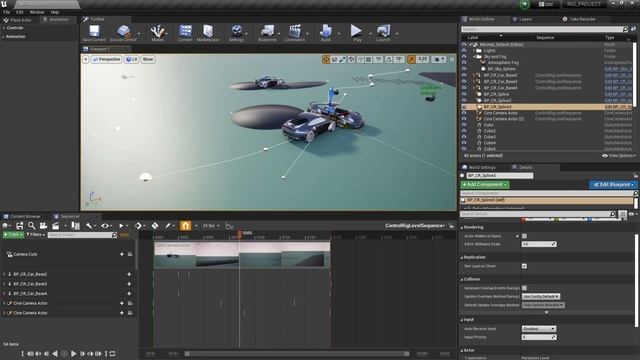The width and height of the screenshot is (640, 360).
Task: Add section to Camera Cuts track
Action: coord(122,254)
